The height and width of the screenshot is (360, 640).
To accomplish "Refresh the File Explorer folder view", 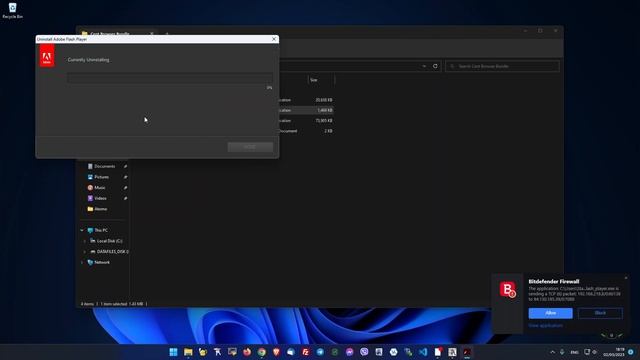I will click(435, 66).
